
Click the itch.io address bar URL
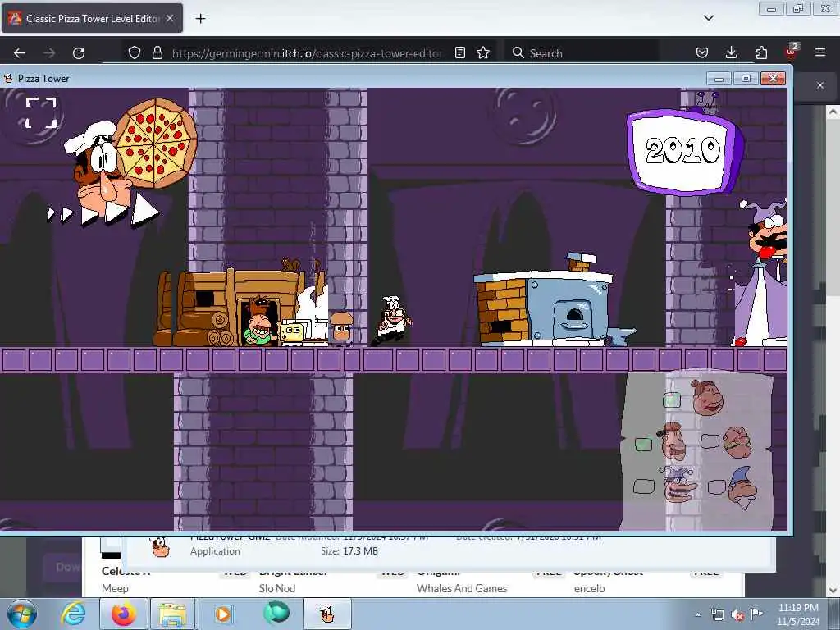pos(307,53)
